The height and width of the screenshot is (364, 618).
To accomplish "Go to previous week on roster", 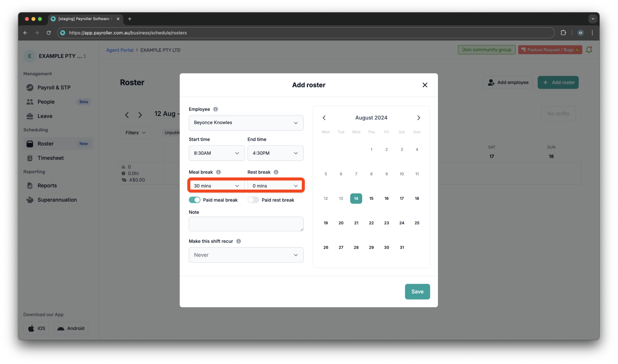I will tap(127, 115).
